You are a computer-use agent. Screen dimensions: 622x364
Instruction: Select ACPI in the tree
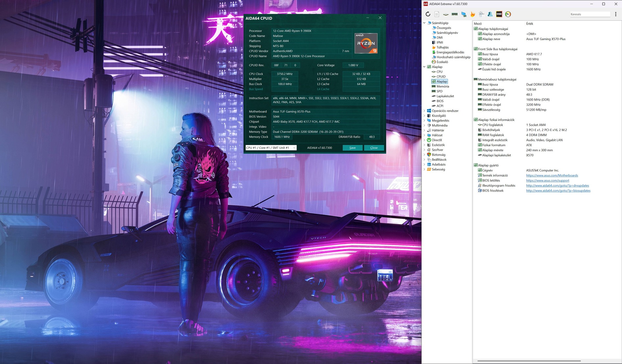[440, 106]
